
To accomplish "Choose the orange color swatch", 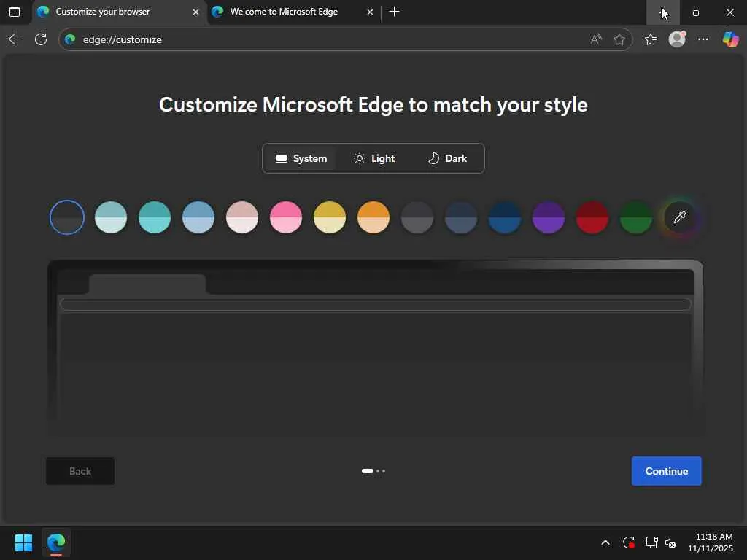I will tap(373, 217).
